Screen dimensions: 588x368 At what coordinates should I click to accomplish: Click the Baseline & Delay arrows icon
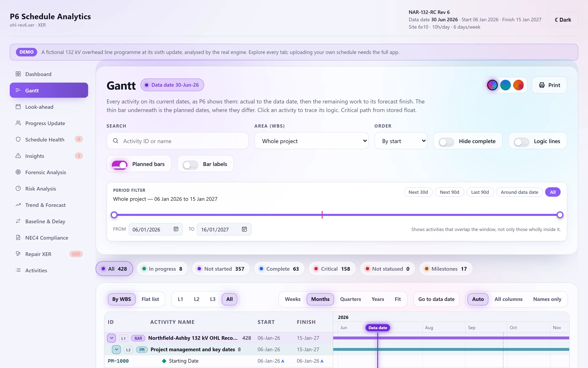pos(18,221)
